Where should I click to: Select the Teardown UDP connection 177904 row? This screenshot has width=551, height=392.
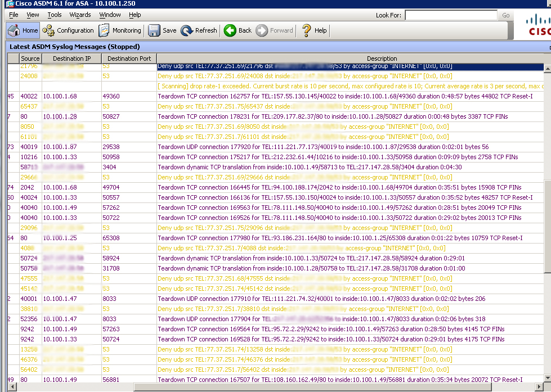[x=276, y=319]
